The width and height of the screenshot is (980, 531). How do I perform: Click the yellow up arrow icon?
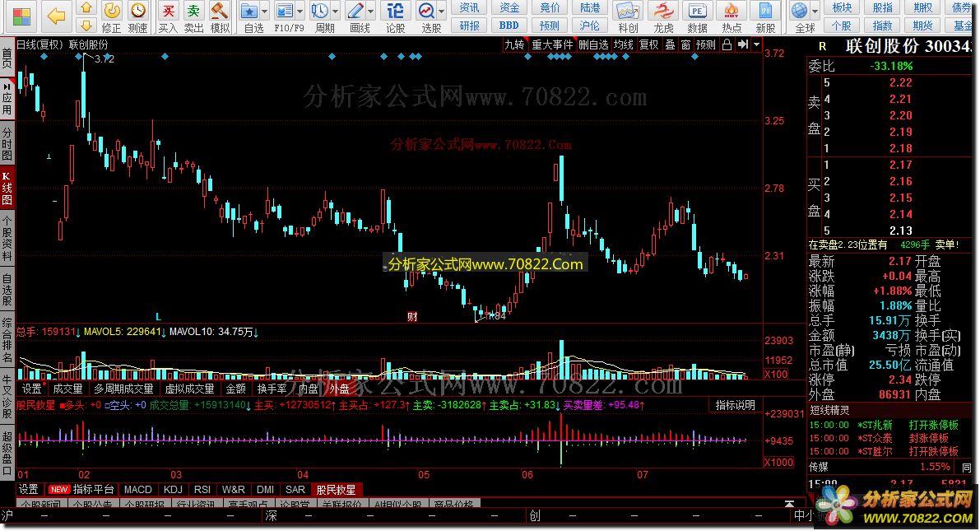[x=86, y=7]
